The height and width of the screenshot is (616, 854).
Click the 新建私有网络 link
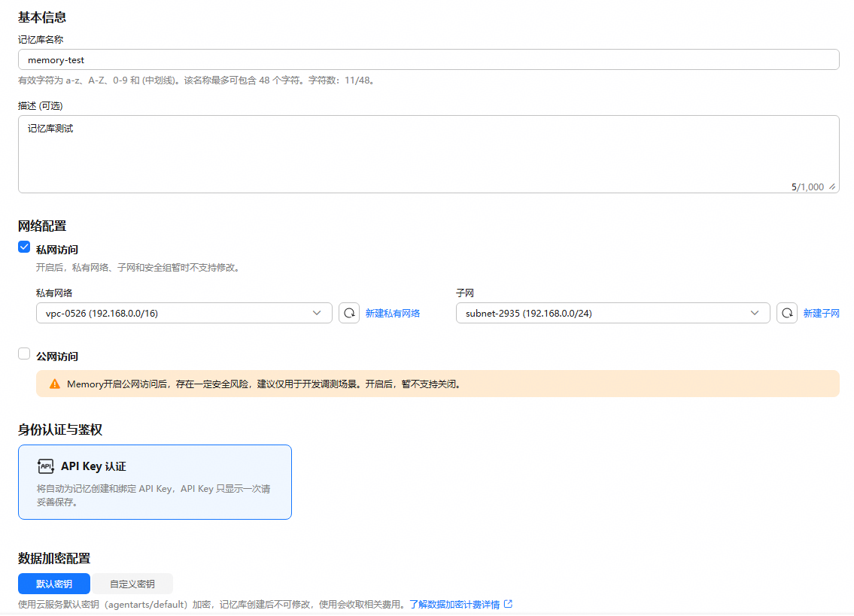393,313
